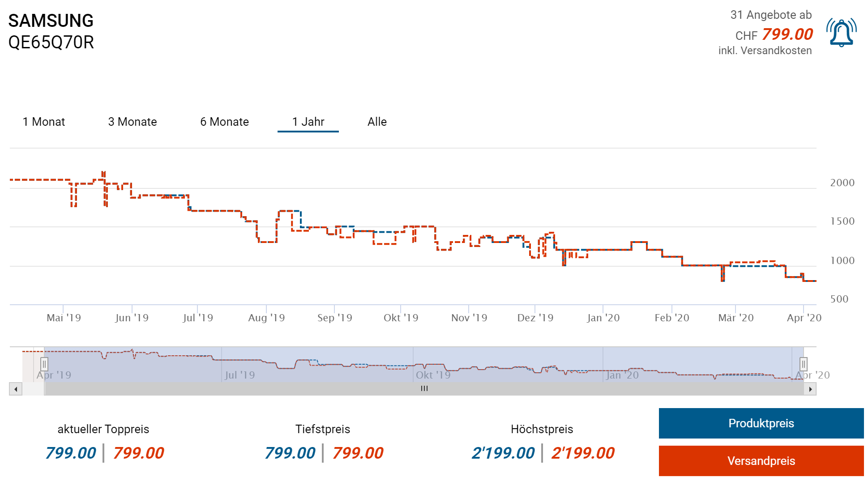Click the price alert bell icon
Viewport: 868px width, 477px height.
pos(841,33)
